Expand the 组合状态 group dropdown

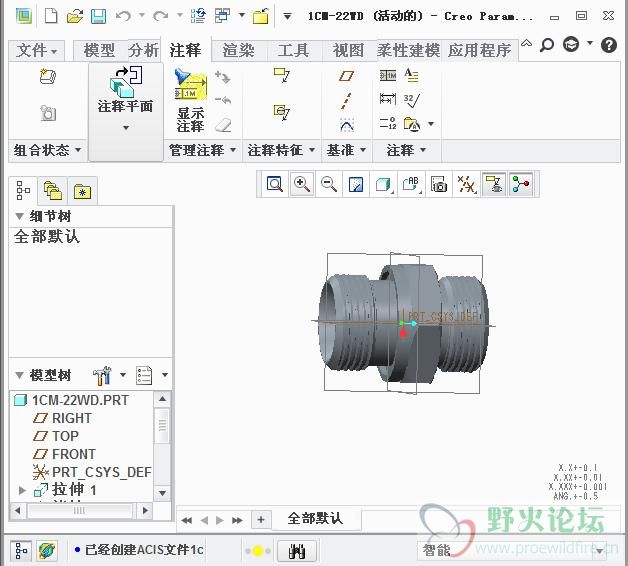[48, 151]
